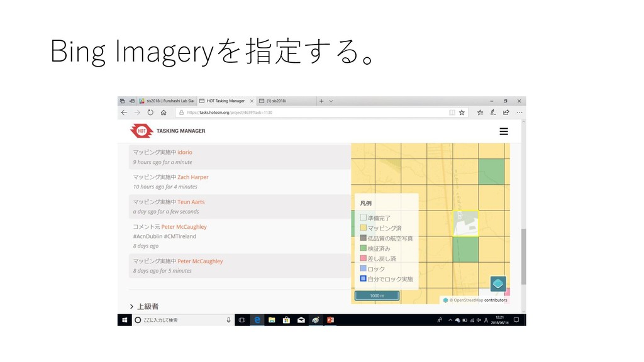
Task: Click the green validated square at top right of map
Action: 491,172
